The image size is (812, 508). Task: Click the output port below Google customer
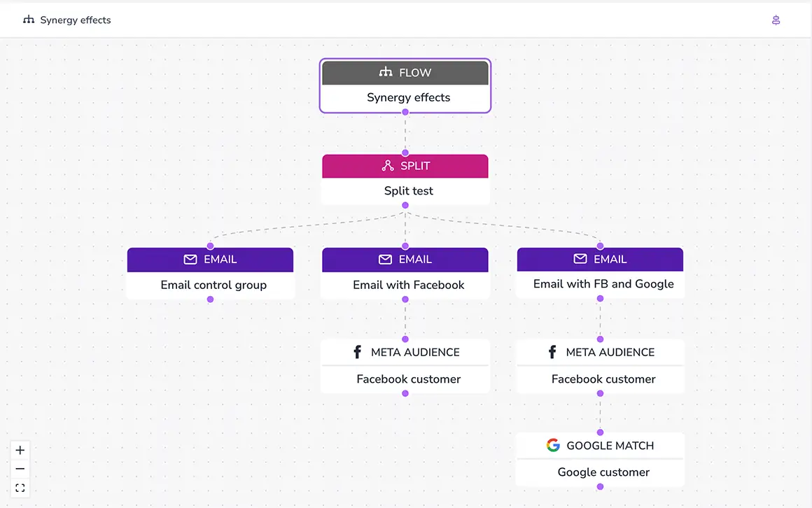(x=600, y=488)
